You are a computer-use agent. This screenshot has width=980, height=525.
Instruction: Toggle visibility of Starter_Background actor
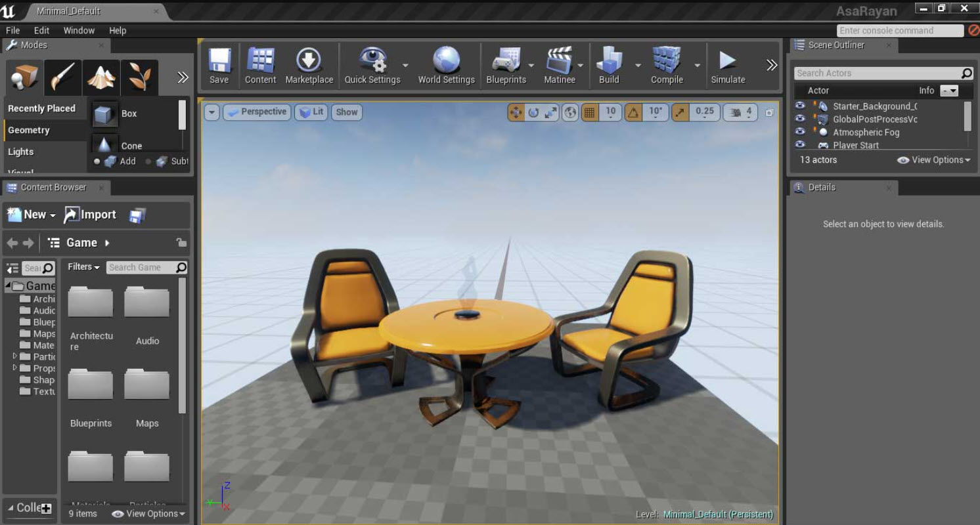pos(800,106)
